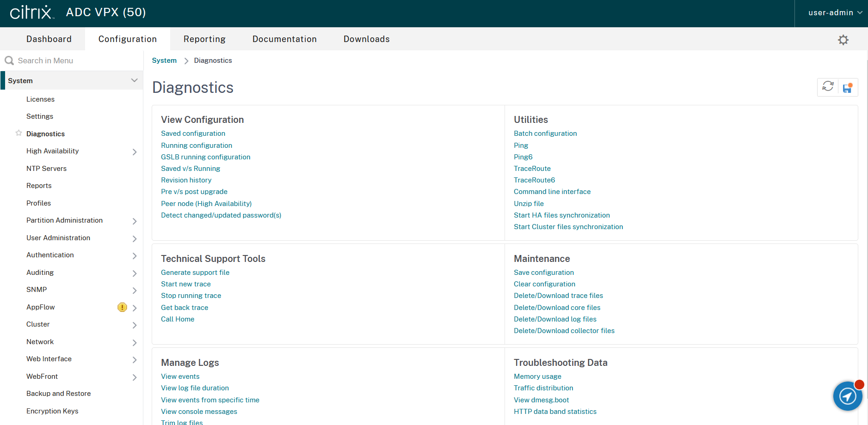Click the Citrix logo
This screenshot has height=425, width=868.
click(32, 12)
